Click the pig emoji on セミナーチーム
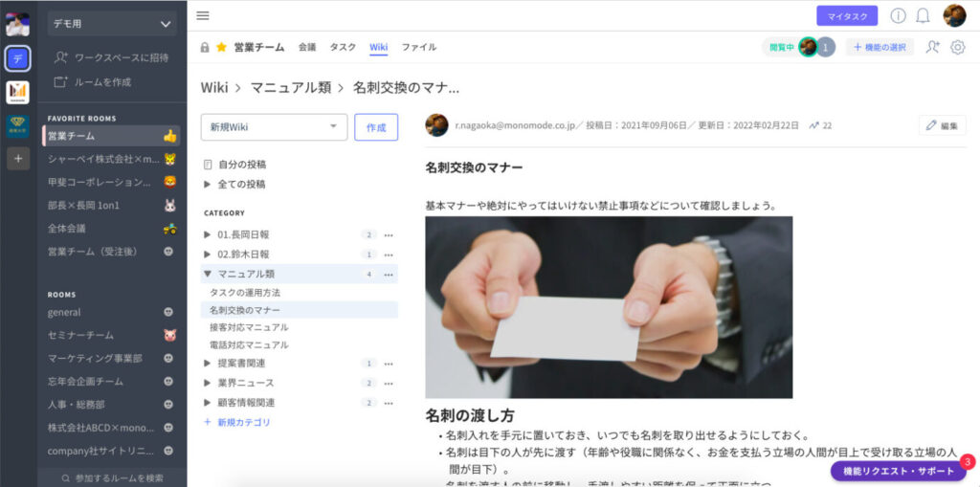 [168, 335]
